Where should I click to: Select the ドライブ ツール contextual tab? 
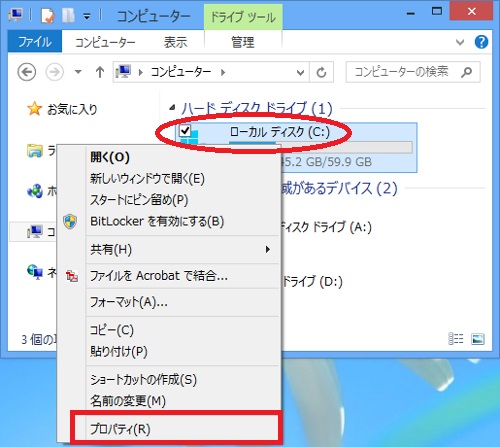[x=243, y=17]
